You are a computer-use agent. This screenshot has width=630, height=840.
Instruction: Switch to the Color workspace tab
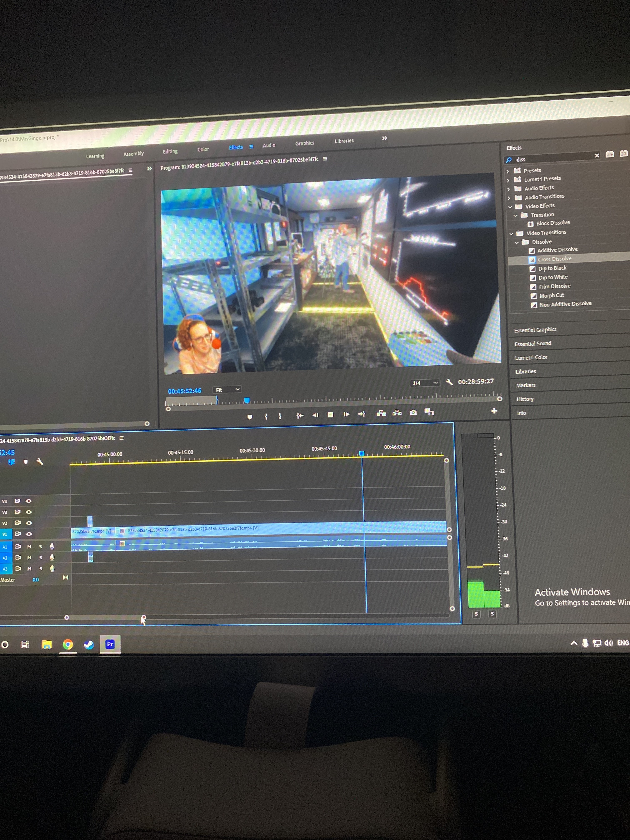point(203,149)
